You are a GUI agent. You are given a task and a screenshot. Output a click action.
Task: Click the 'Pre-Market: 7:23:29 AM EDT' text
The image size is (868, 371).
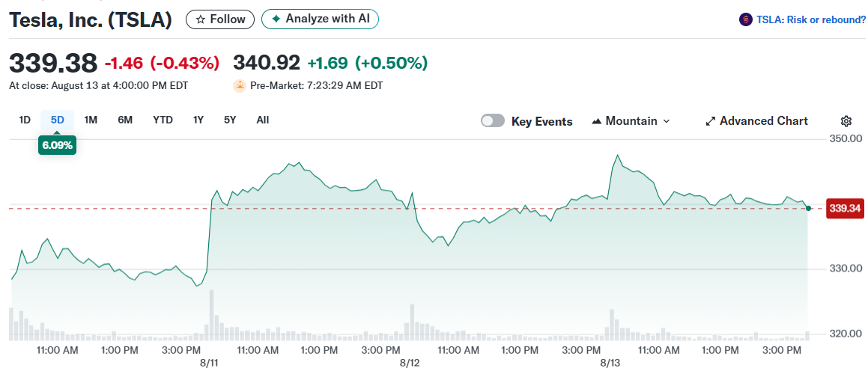(317, 86)
